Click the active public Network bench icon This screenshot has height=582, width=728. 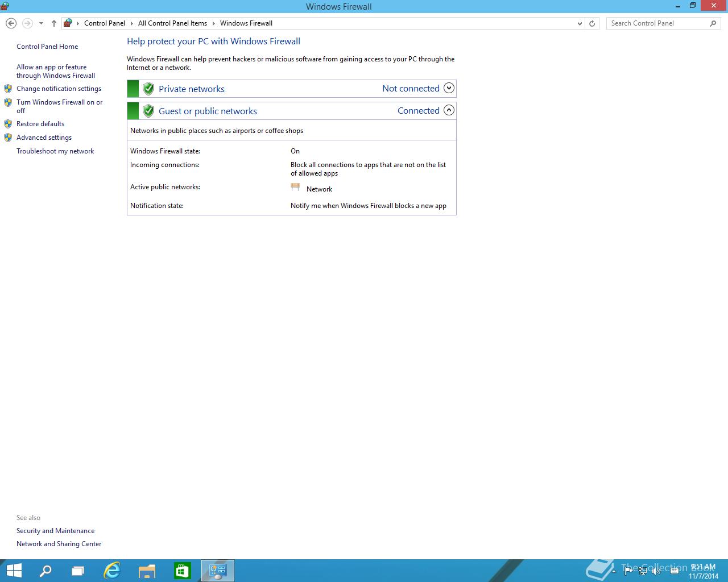pos(295,187)
